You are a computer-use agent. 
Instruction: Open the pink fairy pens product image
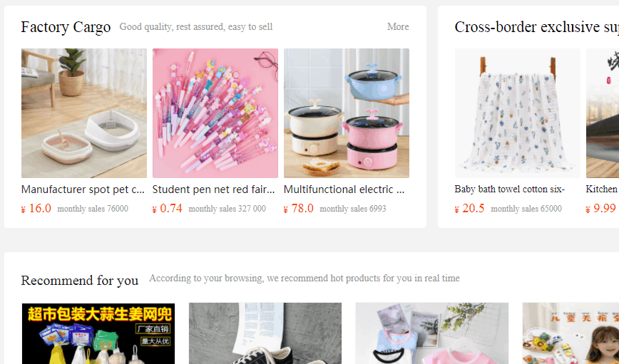click(x=215, y=113)
